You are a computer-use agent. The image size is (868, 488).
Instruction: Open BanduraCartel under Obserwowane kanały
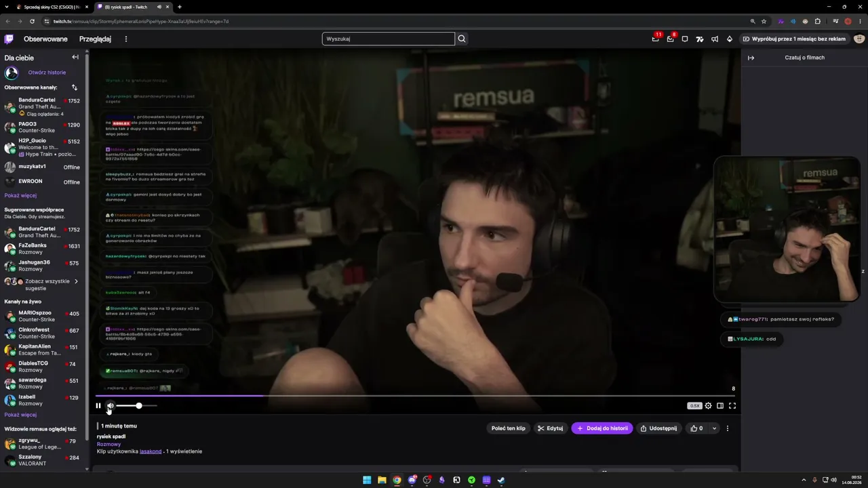point(43,106)
